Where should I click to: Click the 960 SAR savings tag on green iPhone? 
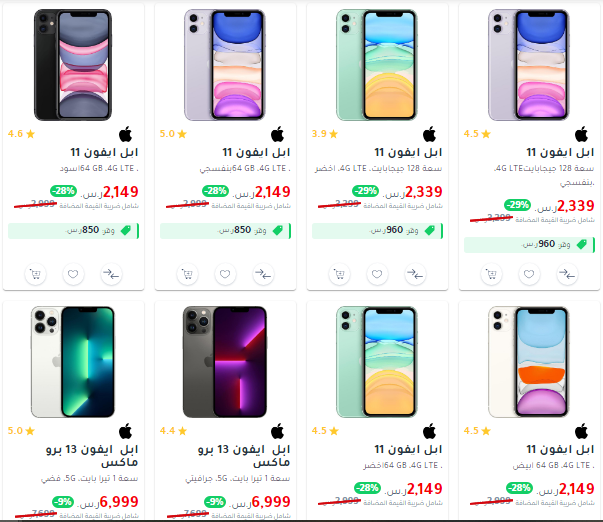(377, 231)
